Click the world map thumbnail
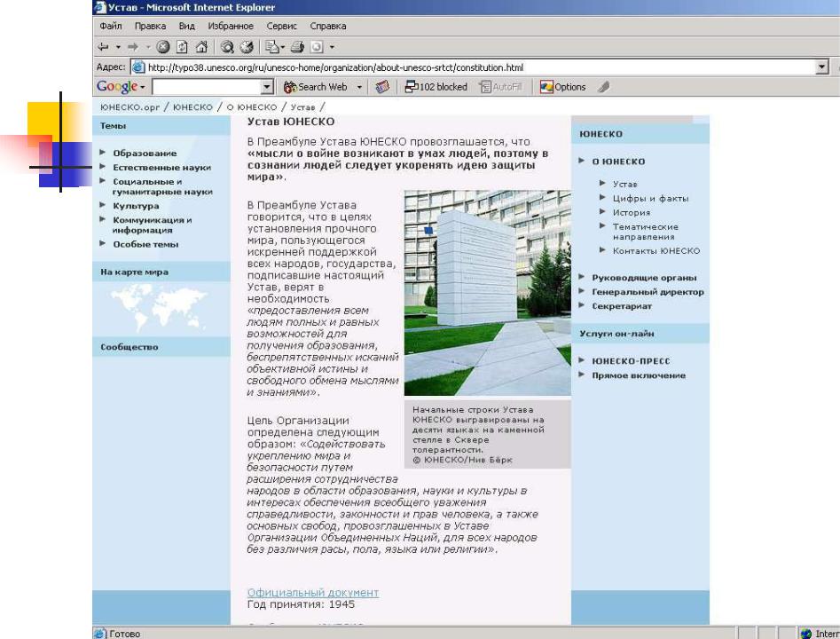Viewport: 840px width, 639px height. click(x=159, y=307)
